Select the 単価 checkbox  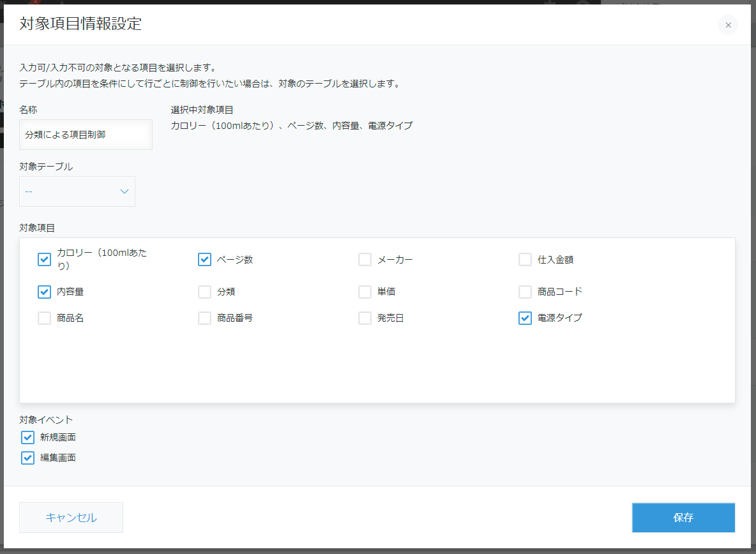[x=365, y=292]
